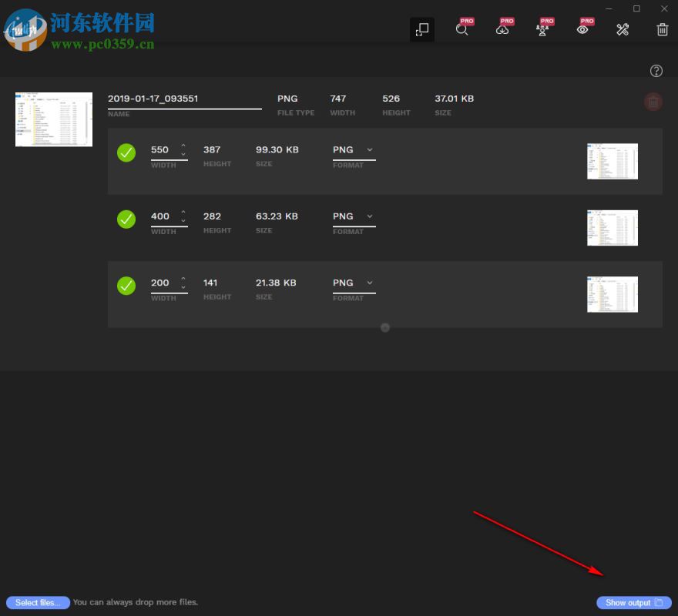Viewport: 678px width, 616px height.
Task: Maximize the application window
Action: click(636, 8)
